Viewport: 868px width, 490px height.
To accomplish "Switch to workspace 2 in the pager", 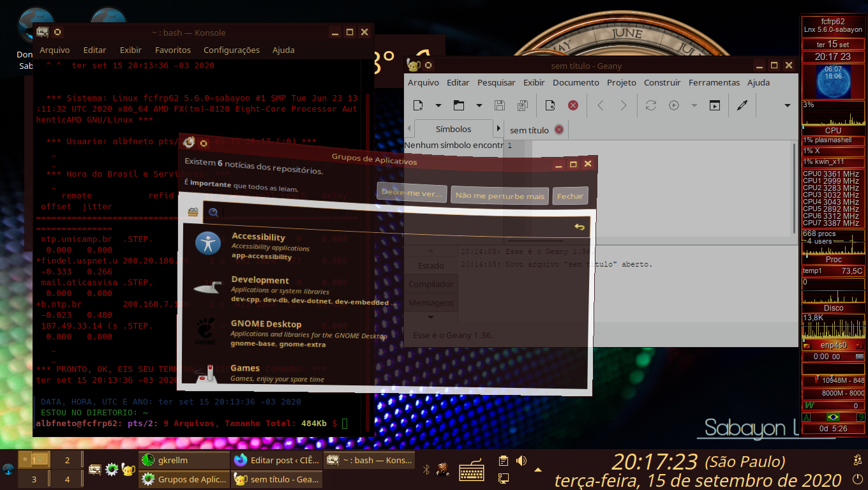I will point(66,459).
